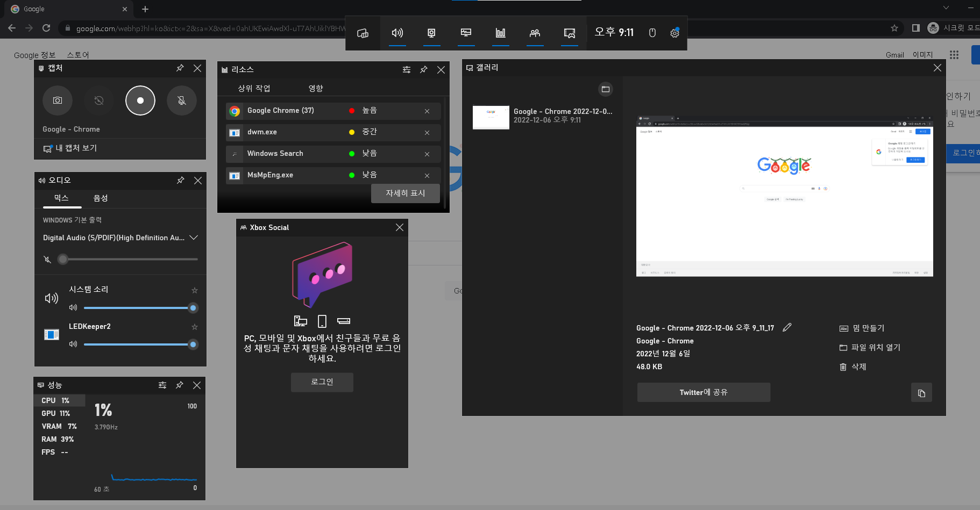End MsMpEng.exe process with X
The width and height of the screenshot is (980, 510).
(427, 176)
